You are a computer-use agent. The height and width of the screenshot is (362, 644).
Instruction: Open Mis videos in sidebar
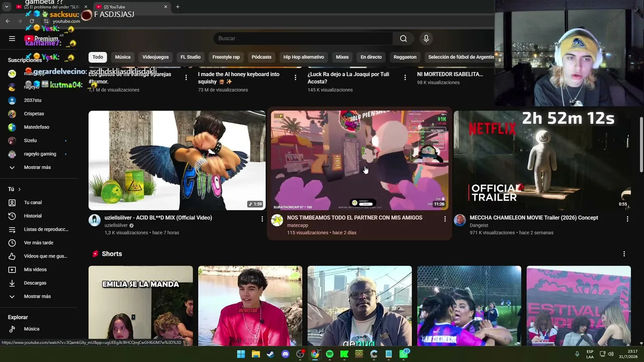[x=40, y=270]
